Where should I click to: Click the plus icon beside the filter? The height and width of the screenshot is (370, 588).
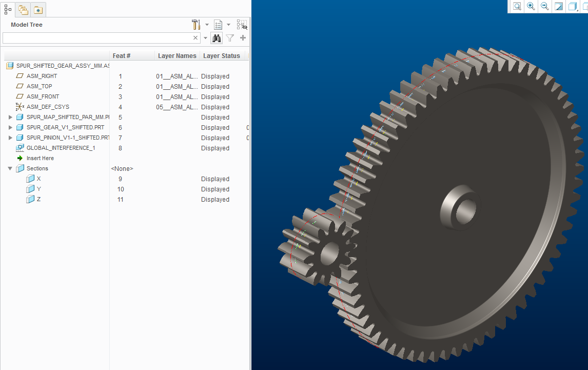tap(243, 38)
